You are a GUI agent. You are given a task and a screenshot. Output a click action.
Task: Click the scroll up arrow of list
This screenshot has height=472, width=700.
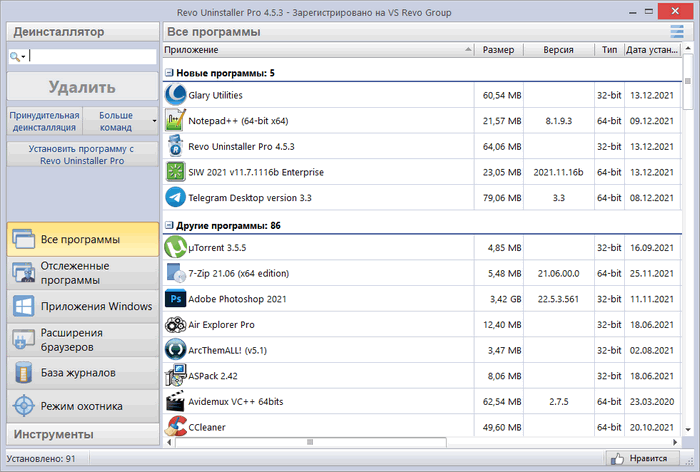click(x=688, y=48)
